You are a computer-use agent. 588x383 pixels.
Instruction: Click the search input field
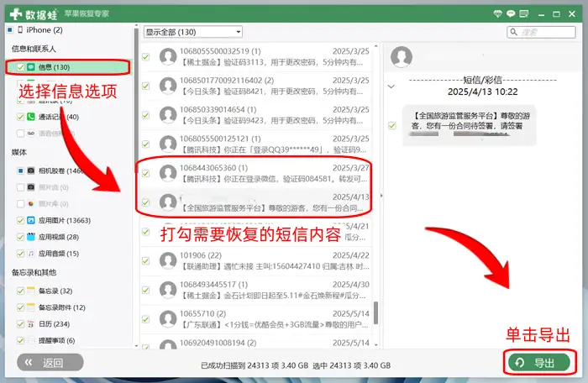point(541,32)
